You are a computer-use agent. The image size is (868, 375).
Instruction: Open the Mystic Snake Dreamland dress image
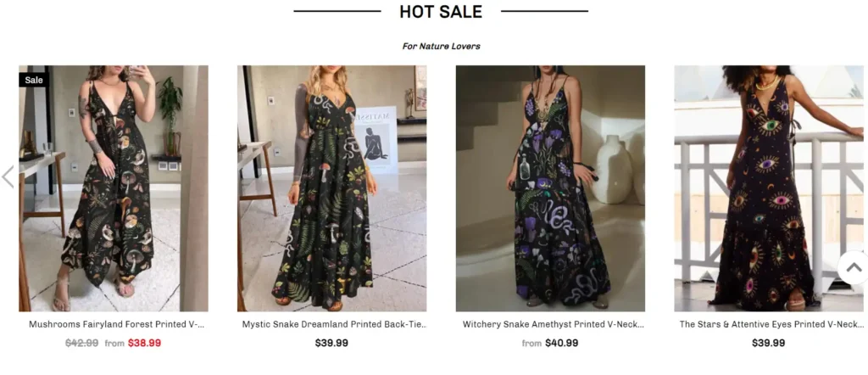point(332,188)
